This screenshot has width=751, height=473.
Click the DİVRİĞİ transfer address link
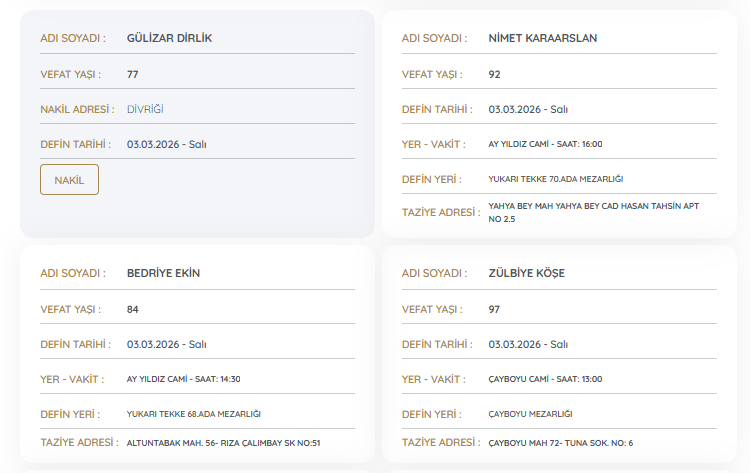pos(145,109)
